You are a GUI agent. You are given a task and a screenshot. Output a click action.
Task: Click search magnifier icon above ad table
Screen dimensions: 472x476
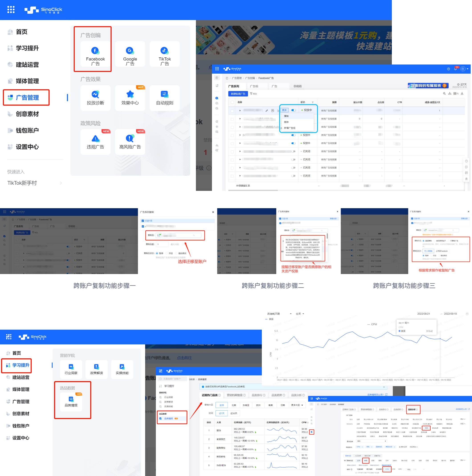pyautogui.click(x=444, y=94)
